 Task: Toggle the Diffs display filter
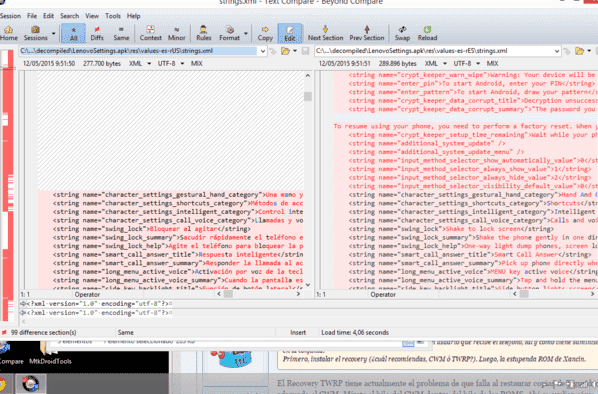pos(97,34)
